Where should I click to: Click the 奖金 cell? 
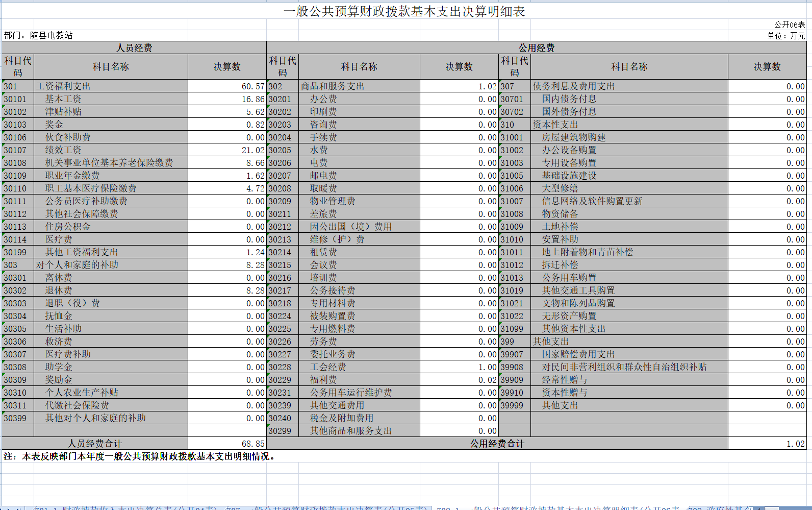111,125
